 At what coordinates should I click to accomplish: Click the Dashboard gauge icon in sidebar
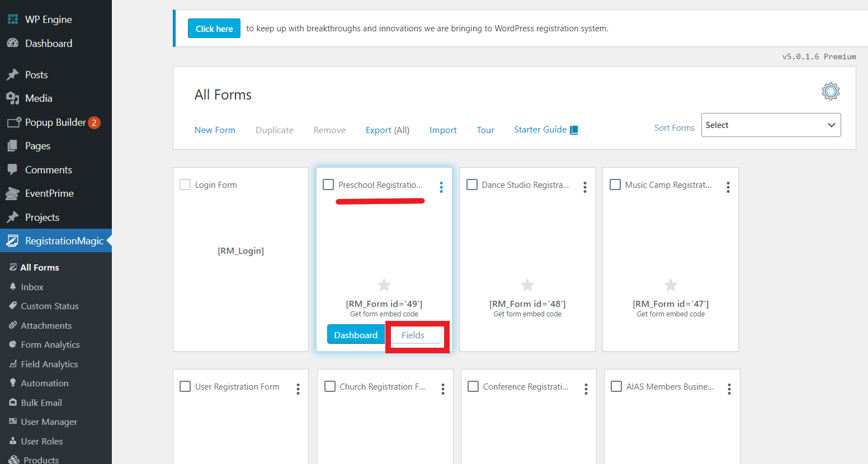tap(12, 43)
